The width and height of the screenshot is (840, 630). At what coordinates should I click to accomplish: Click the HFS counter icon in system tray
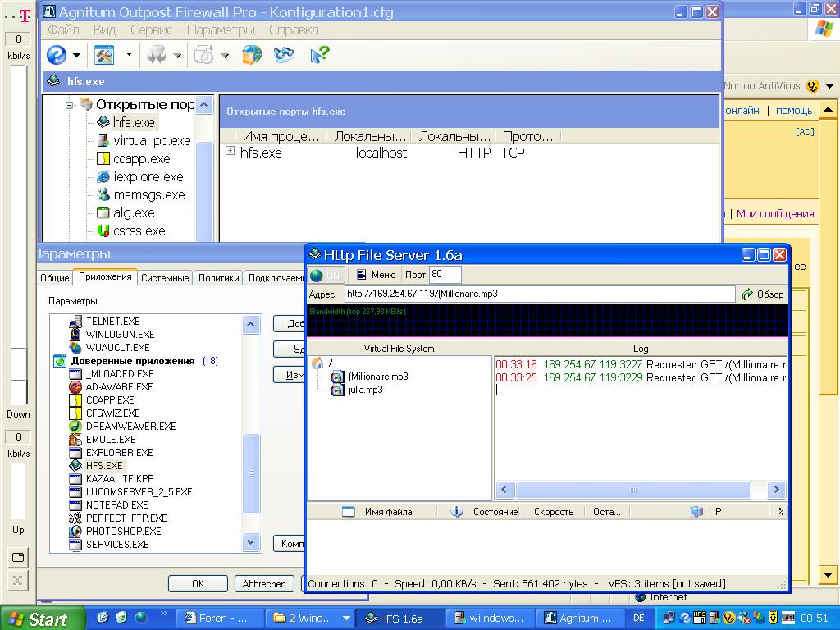point(699,618)
